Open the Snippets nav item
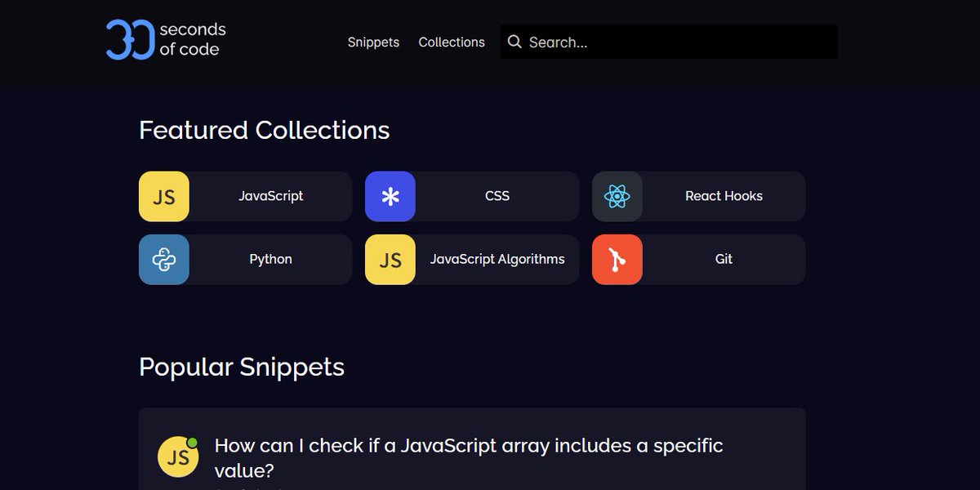Viewport: 980px width, 490px height. pos(373,42)
